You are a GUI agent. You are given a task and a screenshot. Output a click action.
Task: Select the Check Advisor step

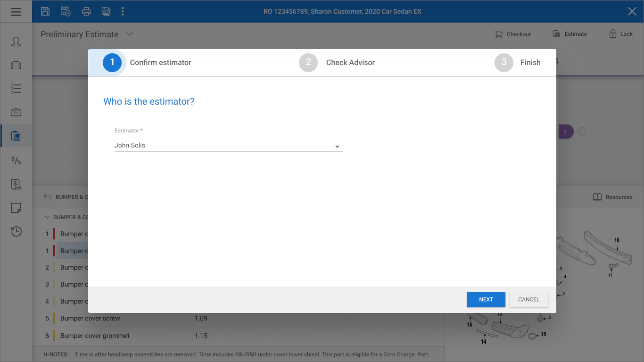pos(337,63)
